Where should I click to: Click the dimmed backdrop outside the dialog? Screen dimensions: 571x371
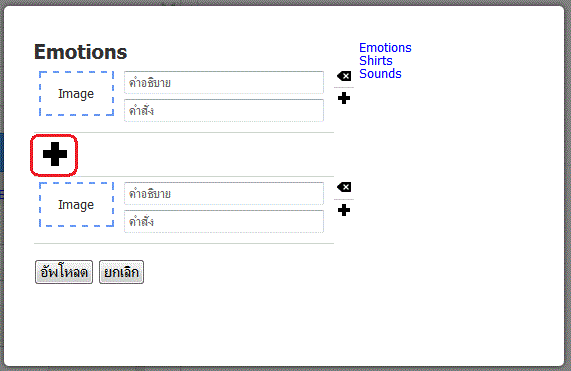568,182
